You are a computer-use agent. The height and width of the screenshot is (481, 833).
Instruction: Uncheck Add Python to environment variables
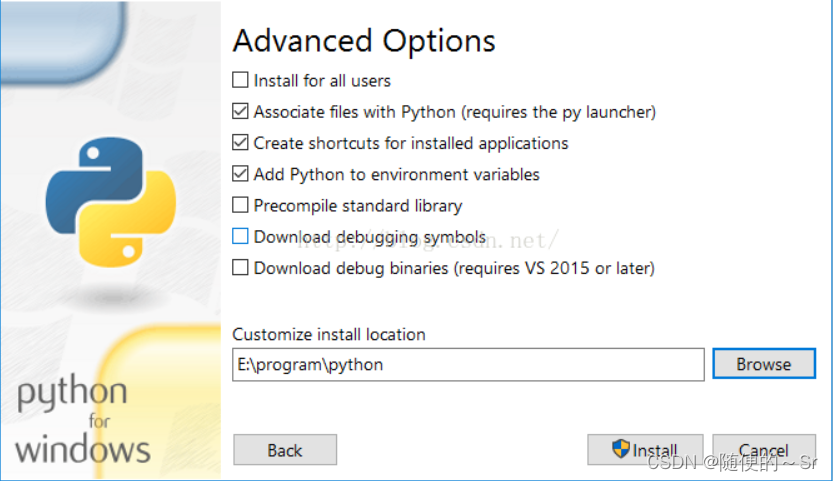click(240, 174)
